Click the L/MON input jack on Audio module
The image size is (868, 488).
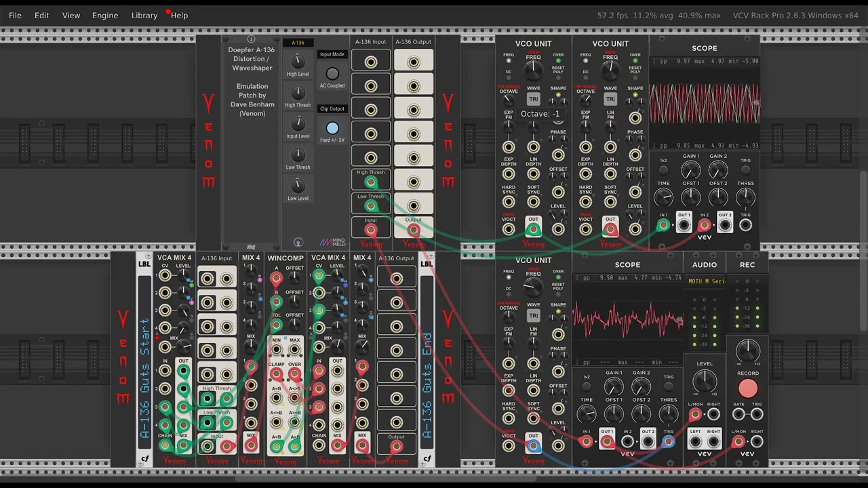pyautogui.click(x=695, y=414)
